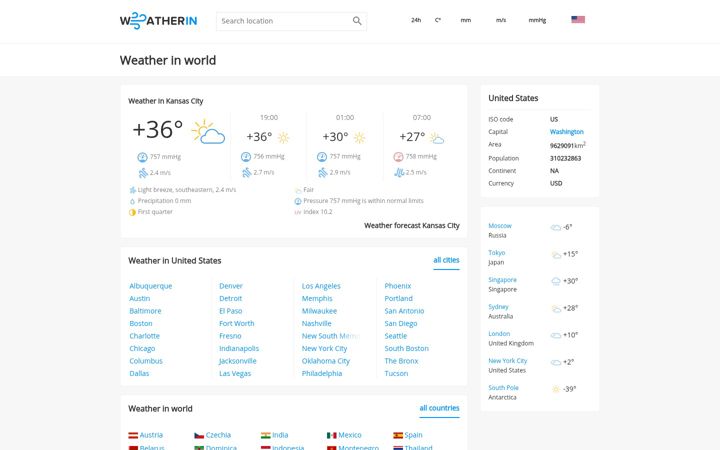
Task: Open Chicago weather
Action: pos(142,349)
